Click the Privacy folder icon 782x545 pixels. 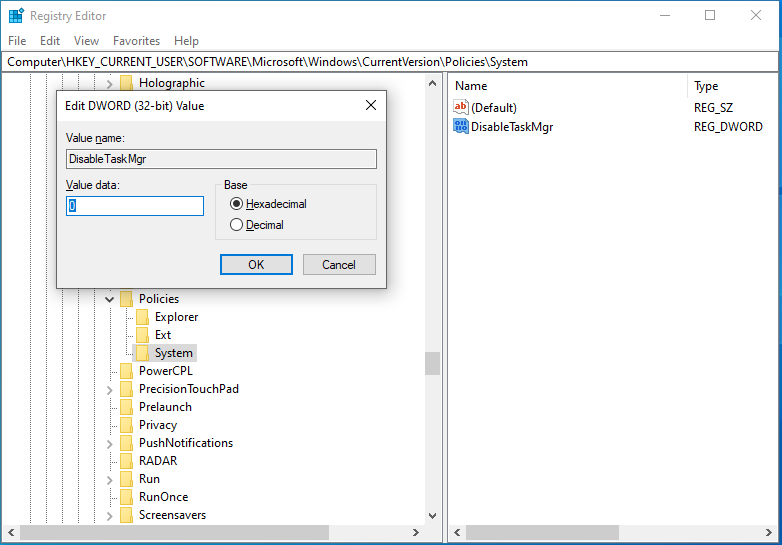(x=127, y=425)
